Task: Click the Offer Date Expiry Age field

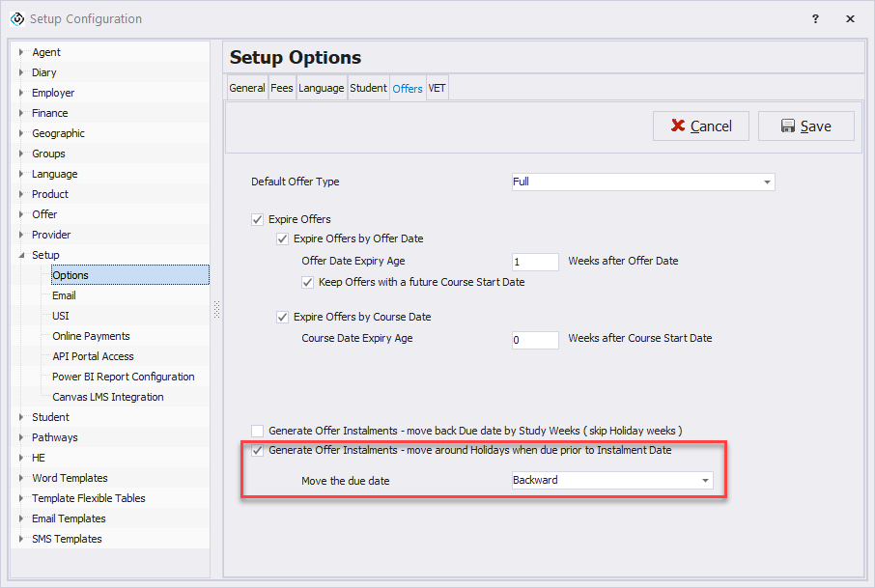Action: pyautogui.click(x=535, y=262)
